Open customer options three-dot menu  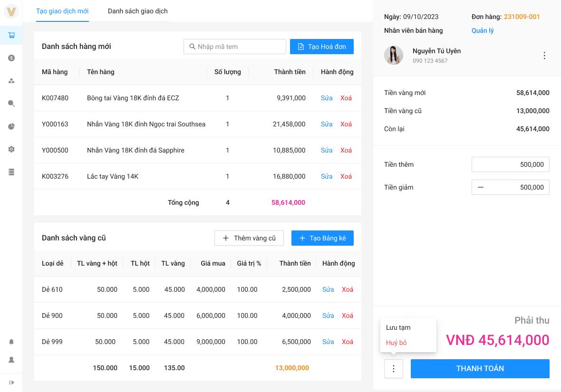pyautogui.click(x=544, y=56)
